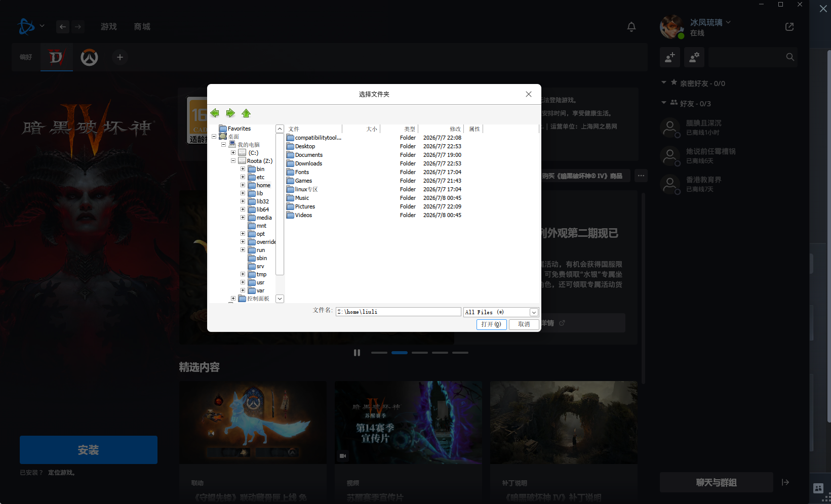Open the 商城 menu

142,26
